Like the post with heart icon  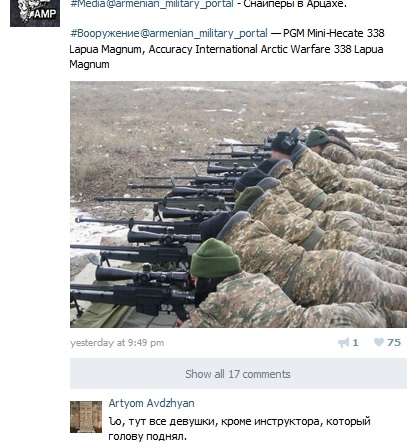[x=379, y=342]
